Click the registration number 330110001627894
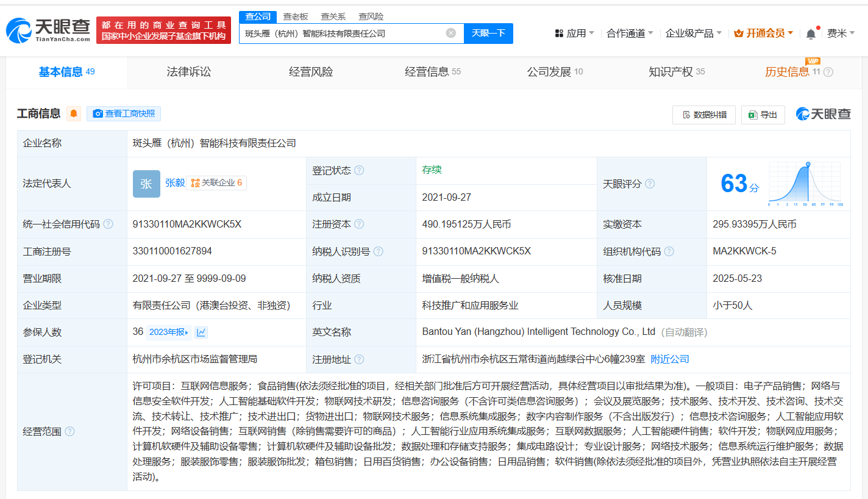 point(173,251)
